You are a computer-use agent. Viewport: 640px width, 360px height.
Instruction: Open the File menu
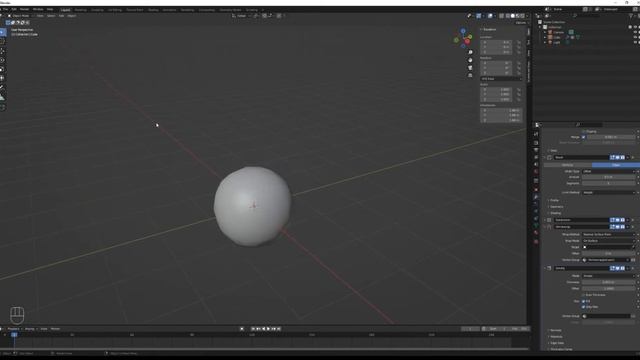click(5, 9)
